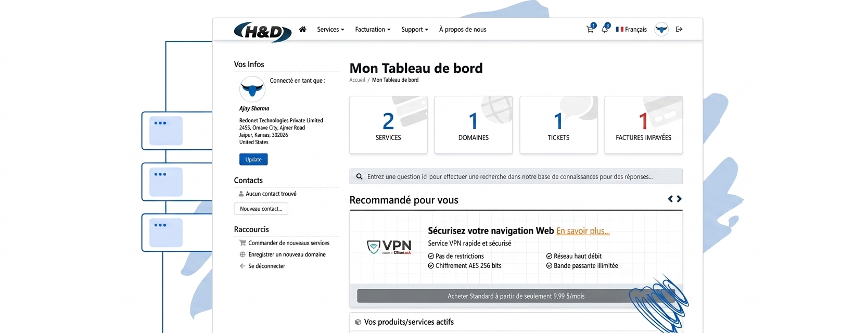Open the Services dropdown menu
Screen dimensions: 868x333
330,29
